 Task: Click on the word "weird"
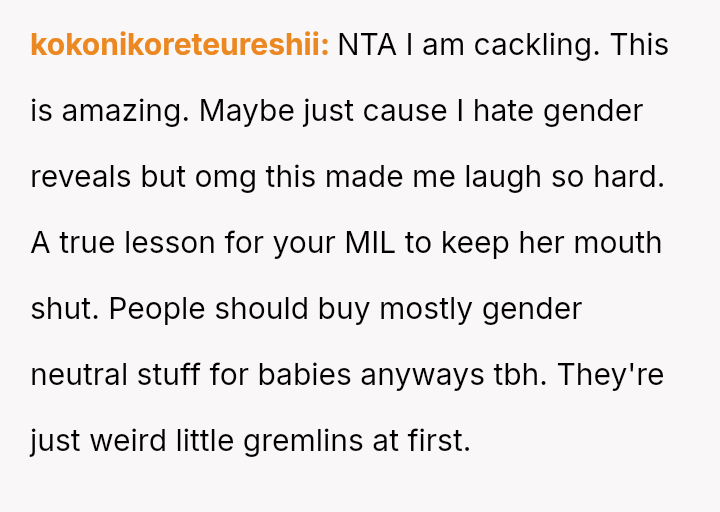click(x=136, y=440)
